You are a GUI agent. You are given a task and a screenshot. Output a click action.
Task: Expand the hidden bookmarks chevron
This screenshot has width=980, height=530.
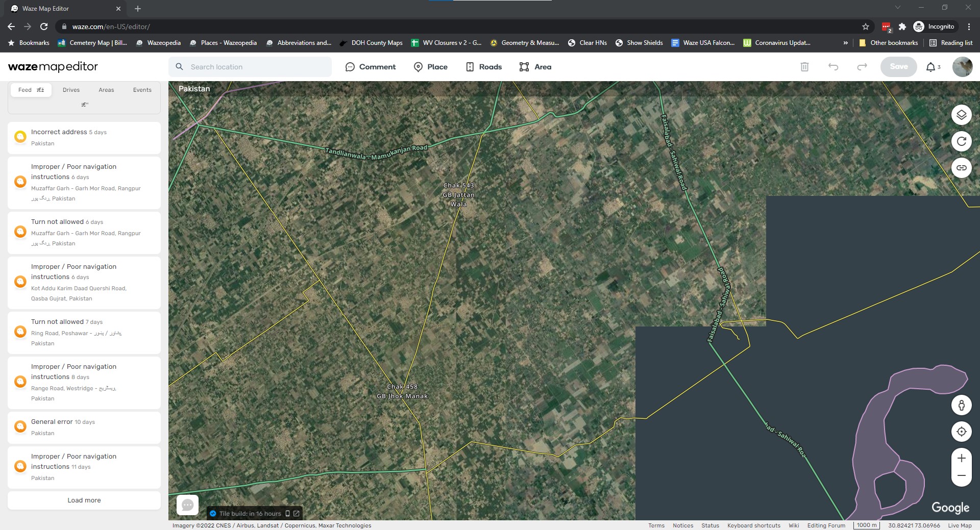coord(846,43)
